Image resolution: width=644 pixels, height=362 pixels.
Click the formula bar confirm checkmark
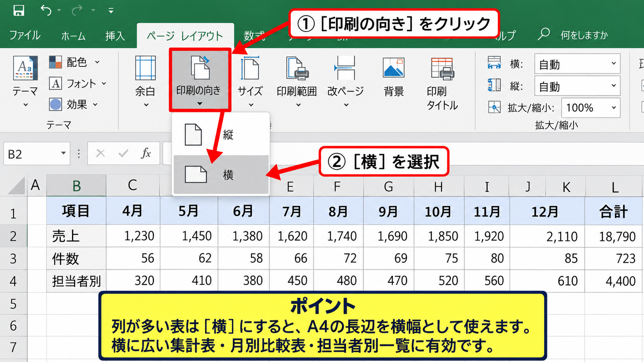point(123,153)
